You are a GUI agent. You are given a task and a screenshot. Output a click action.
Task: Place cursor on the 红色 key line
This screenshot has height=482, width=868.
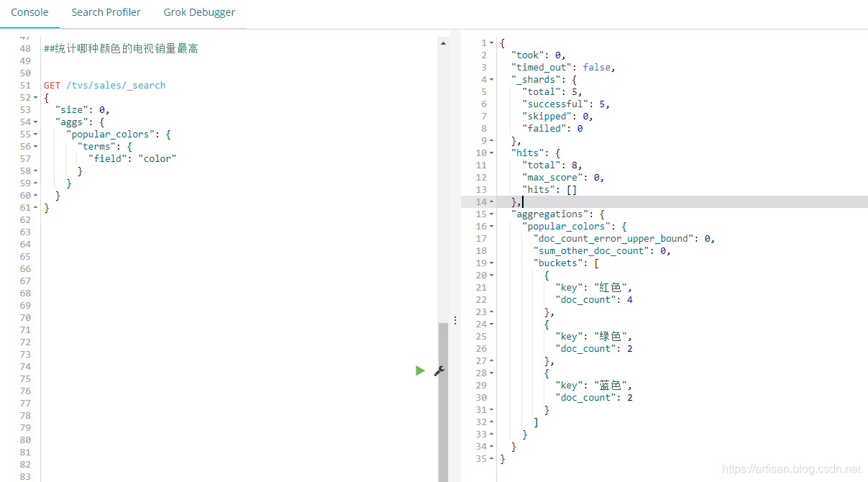click(593, 288)
